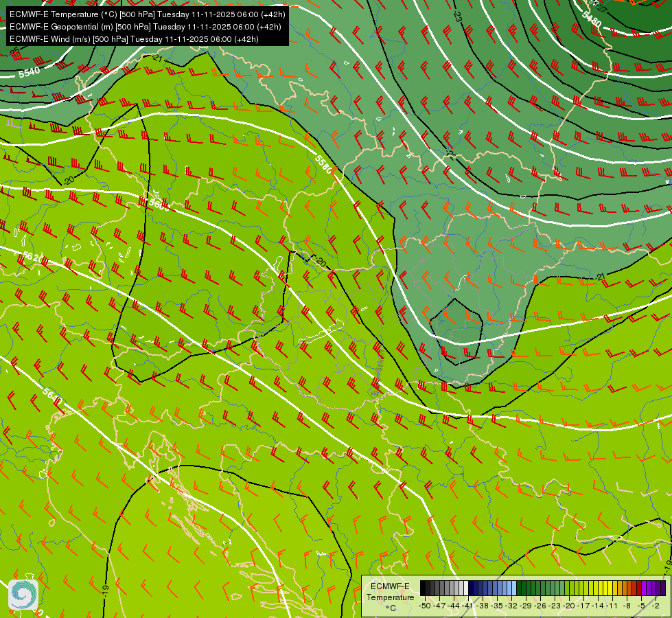Screen dimensions: 672x618
Task: Click the white swatch above -41 in legend
Action: tap(466, 588)
